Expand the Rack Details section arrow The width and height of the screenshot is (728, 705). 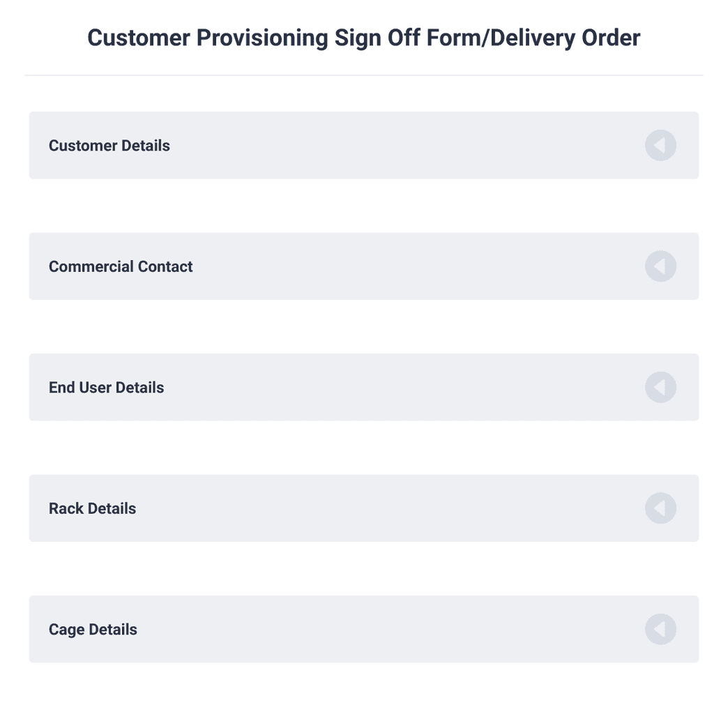tap(660, 508)
